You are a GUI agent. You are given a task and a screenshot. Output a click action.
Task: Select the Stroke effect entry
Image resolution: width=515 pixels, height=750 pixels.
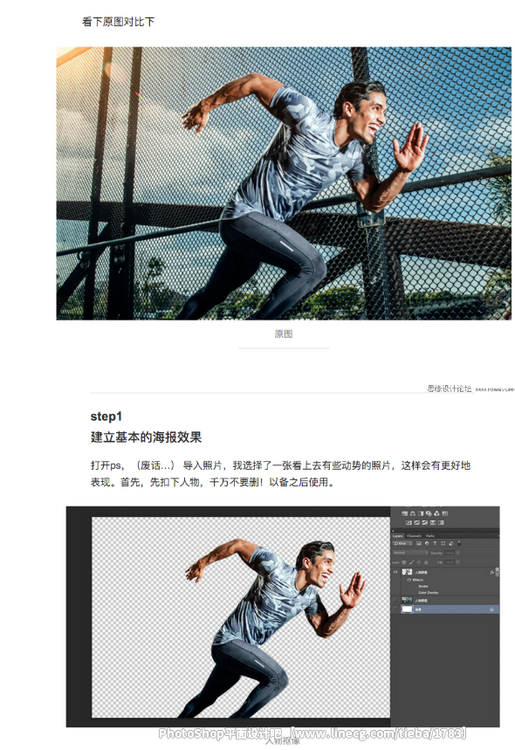(x=423, y=586)
